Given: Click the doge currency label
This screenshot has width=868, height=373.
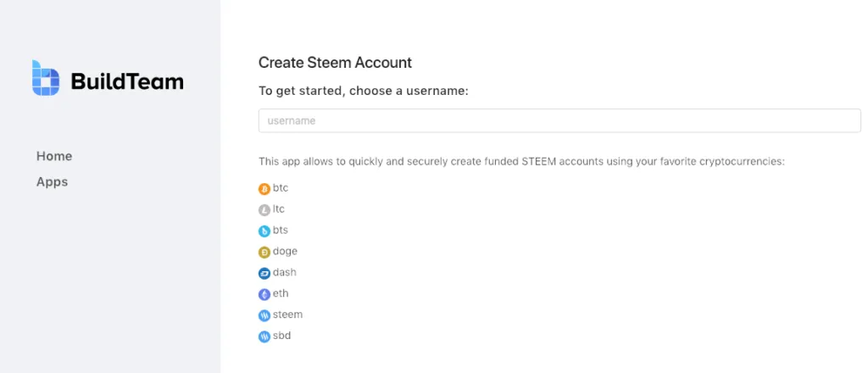Looking at the screenshot, I should [285, 251].
